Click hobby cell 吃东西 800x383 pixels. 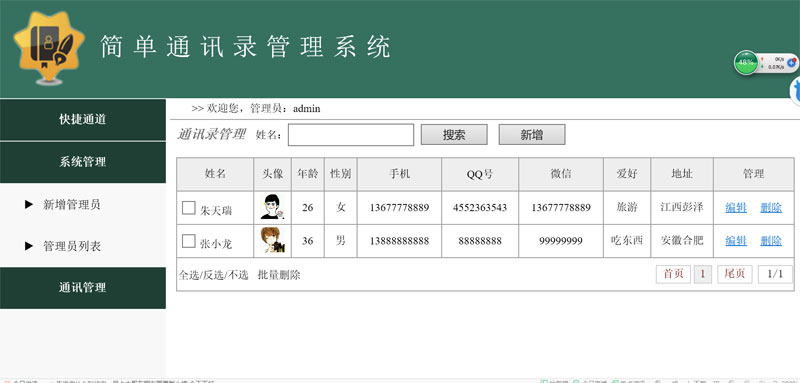pos(627,241)
